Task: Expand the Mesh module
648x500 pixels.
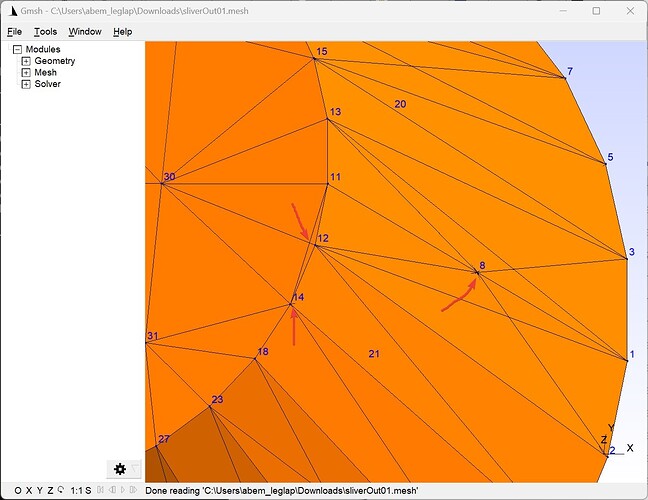Action: point(26,73)
